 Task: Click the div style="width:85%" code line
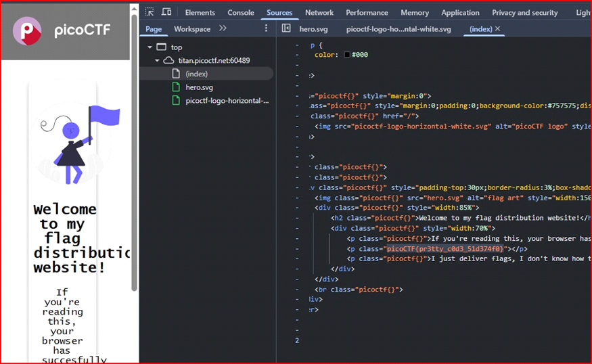[x=396, y=208]
